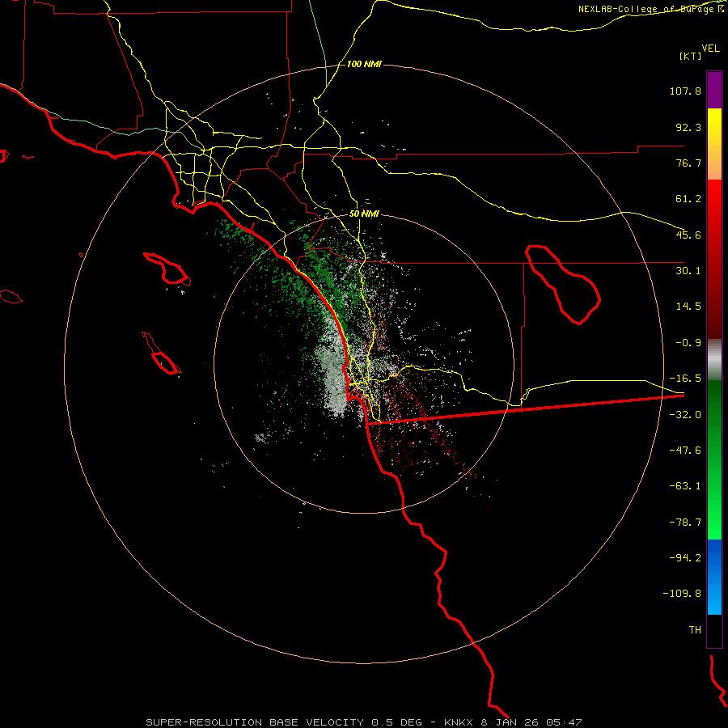Click the 76.7 velocity scale value

click(688, 163)
